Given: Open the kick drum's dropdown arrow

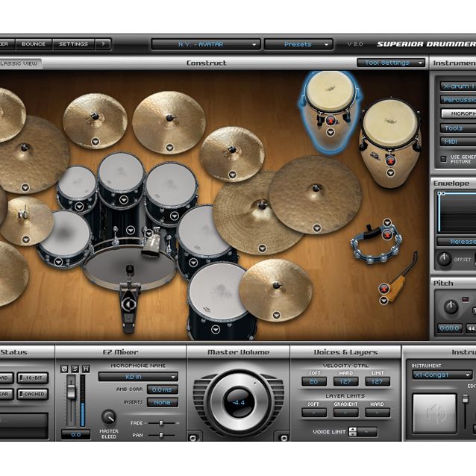Looking at the screenshot, I should pyautogui.click(x=131, y=230).
